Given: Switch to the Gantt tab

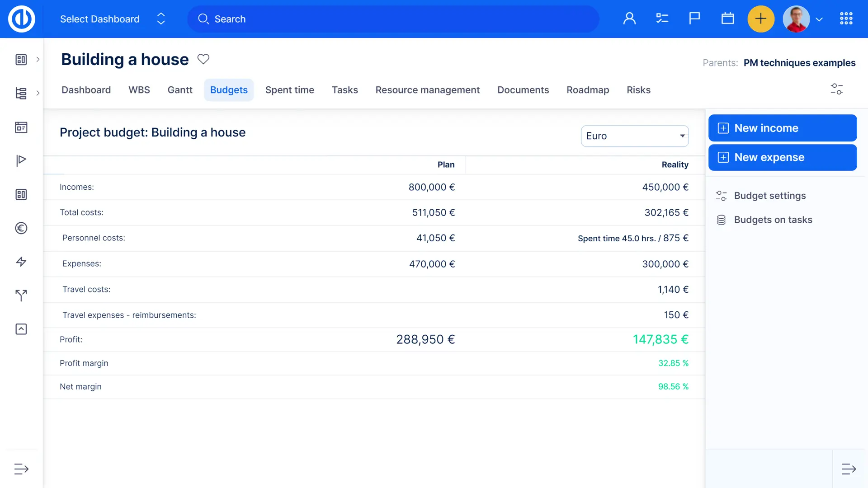Looking at the screenshot, I should [180, 90].
